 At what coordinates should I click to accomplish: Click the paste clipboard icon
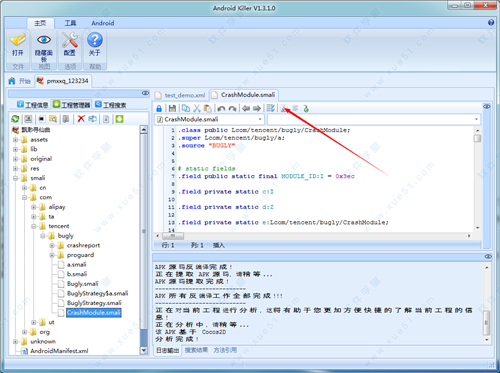pos(208,108)
